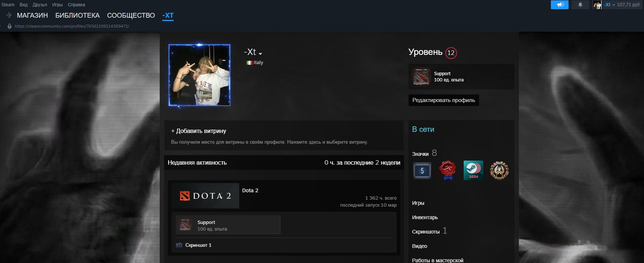644x263 pixels.
Task: Click the Dota 2 Support badge icon near level
Action: (421, 77)
